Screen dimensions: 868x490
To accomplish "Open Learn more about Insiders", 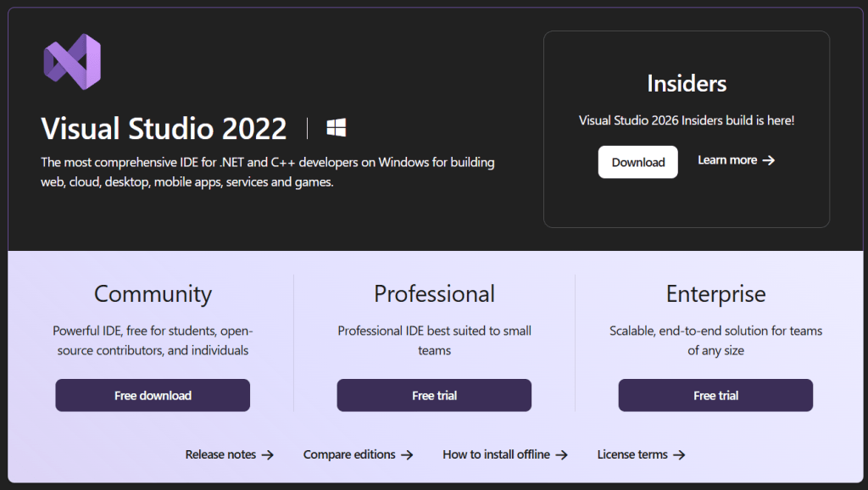I will point(727,159).
